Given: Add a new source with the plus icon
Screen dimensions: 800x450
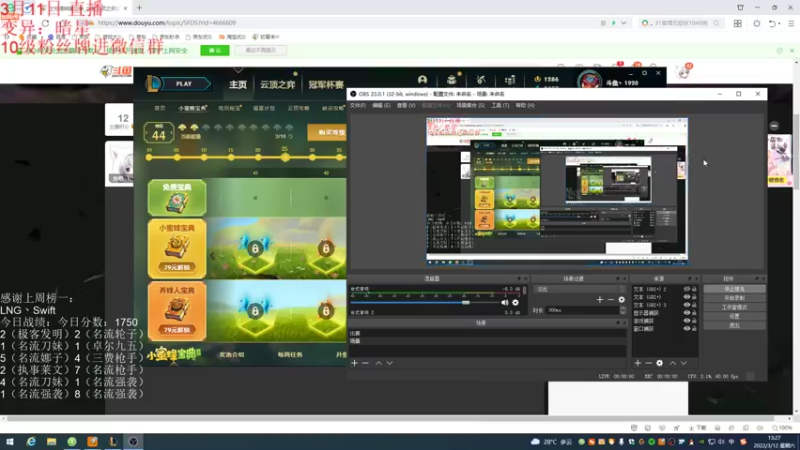Looking at the screenshot, I should click(x=638, y=363).
